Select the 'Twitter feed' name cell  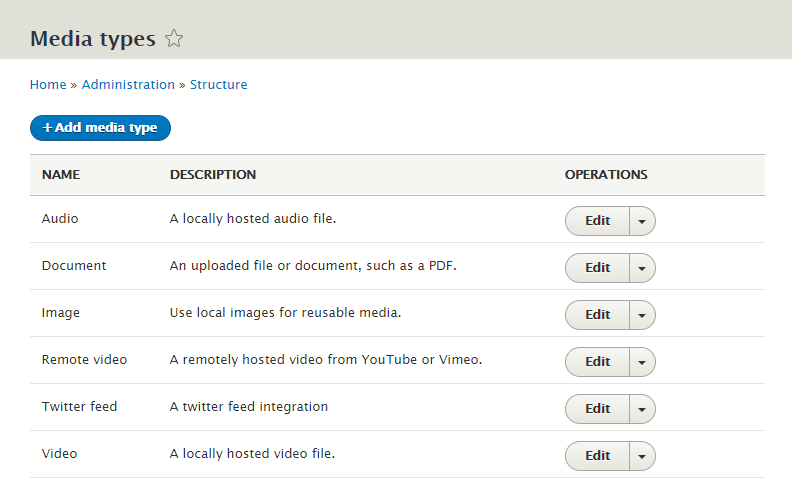(79, 407)
